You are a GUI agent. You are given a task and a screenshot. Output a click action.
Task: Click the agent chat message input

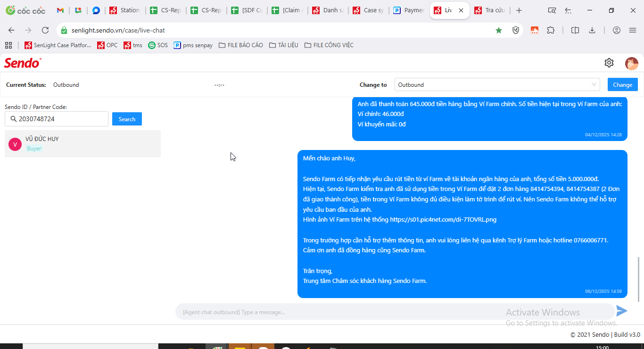tap(395, 312)
